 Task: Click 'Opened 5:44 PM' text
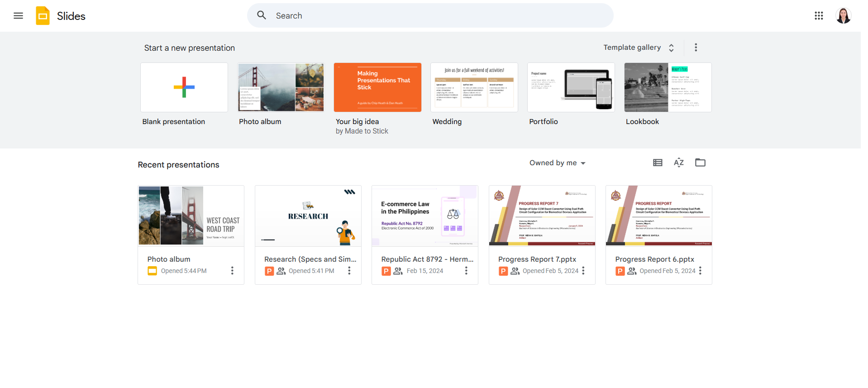pyautogui.click(x=184, y=271)
